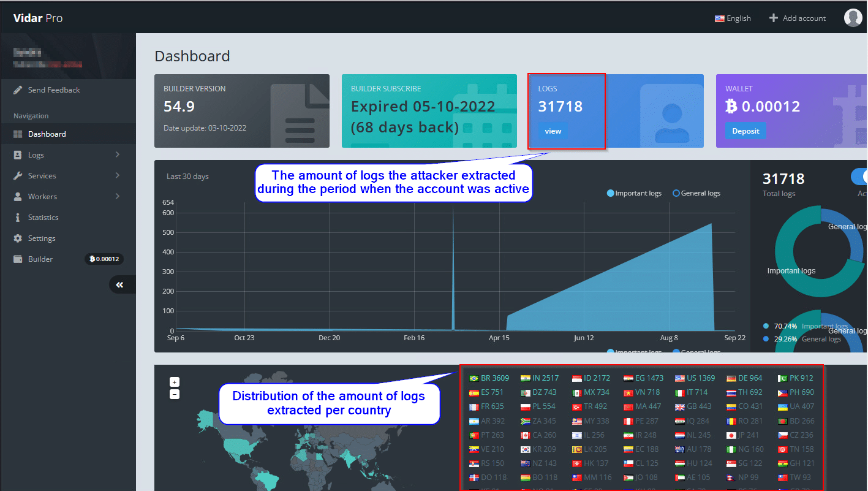Expand the Logs submenu chevron
The image size is (868, 491).
pos(118,155)
